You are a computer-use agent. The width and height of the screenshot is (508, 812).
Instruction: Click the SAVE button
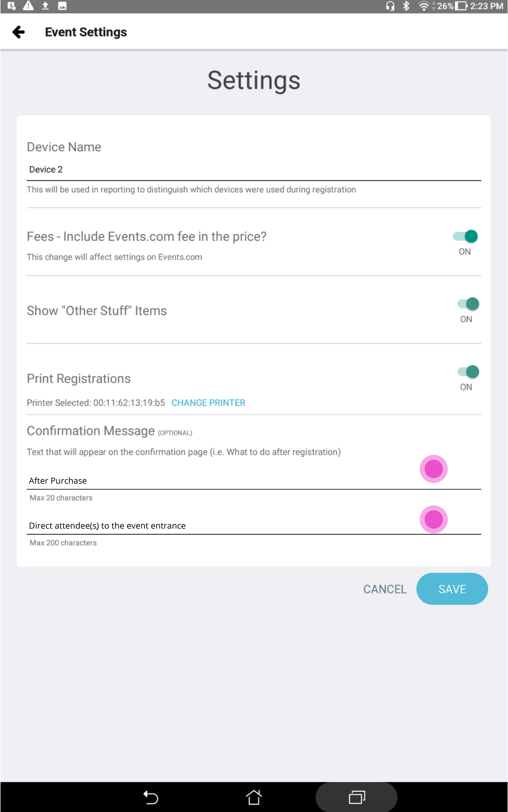click(452, 589)
